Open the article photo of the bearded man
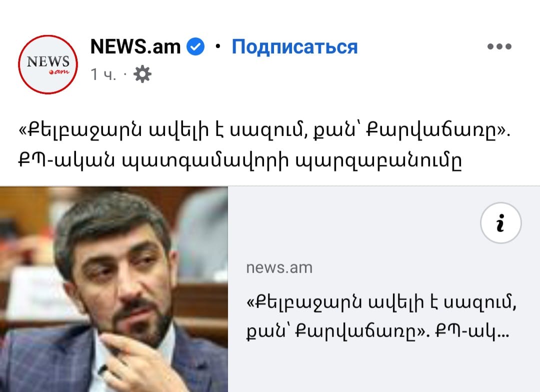Image resolution: width=540 pixels, height=392 pixels. click(113, 289)
